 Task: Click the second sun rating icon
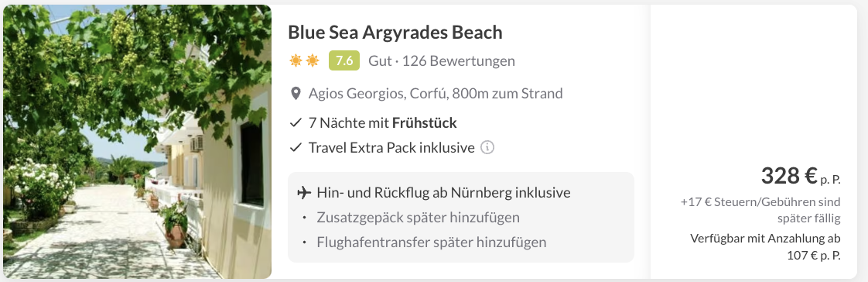(x=313, y=60)
